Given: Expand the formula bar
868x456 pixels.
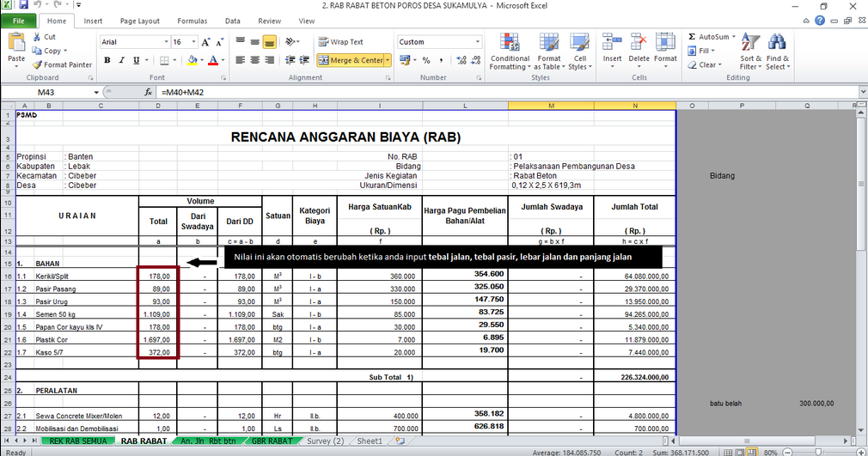Looking at the screenshot, I should tap(863, 92).
